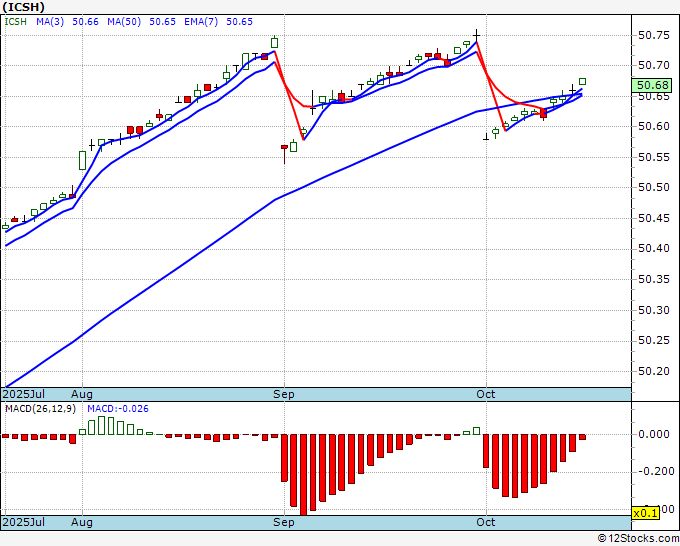Click the 50.60 price axis label
This screenshot has width=680, height=546.
(654, 126)
